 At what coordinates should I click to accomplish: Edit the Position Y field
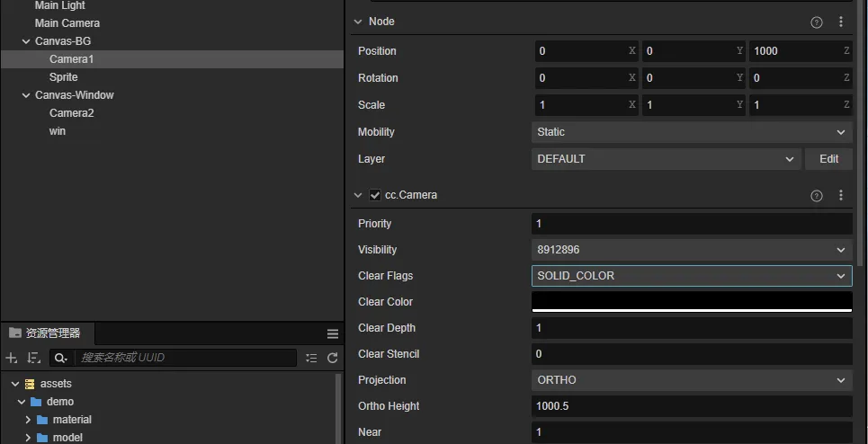694,51
